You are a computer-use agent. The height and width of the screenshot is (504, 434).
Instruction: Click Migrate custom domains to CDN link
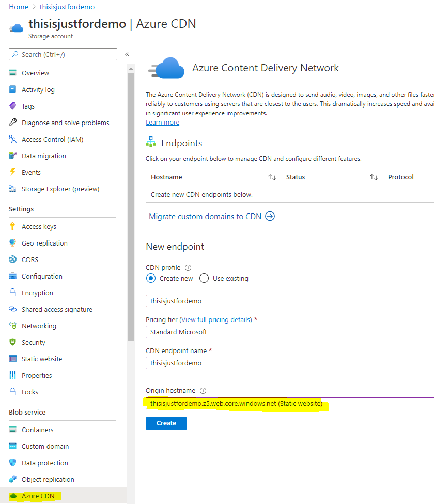pyautogui.click(x=212, y=216)
